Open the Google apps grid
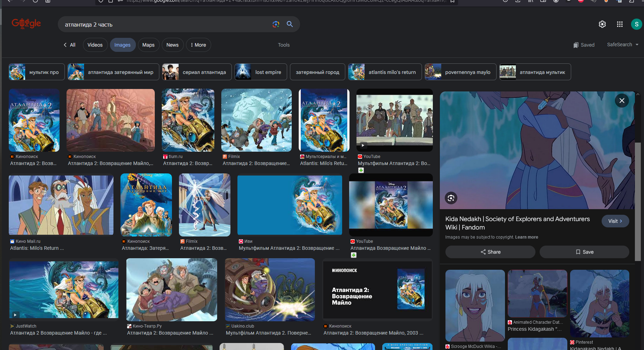The width and height of the screenshot is (644, 350). coord(620,24)
